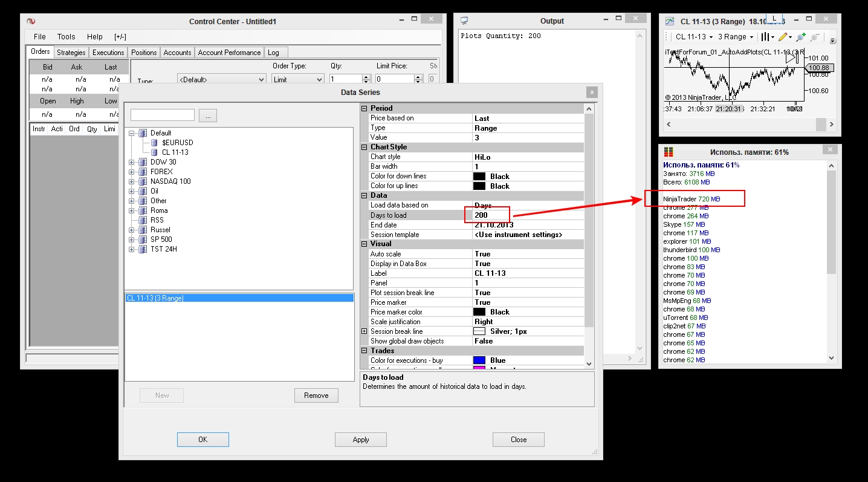
Task: Click the Show global draw objects False value
Action: (x=528, y=341)
